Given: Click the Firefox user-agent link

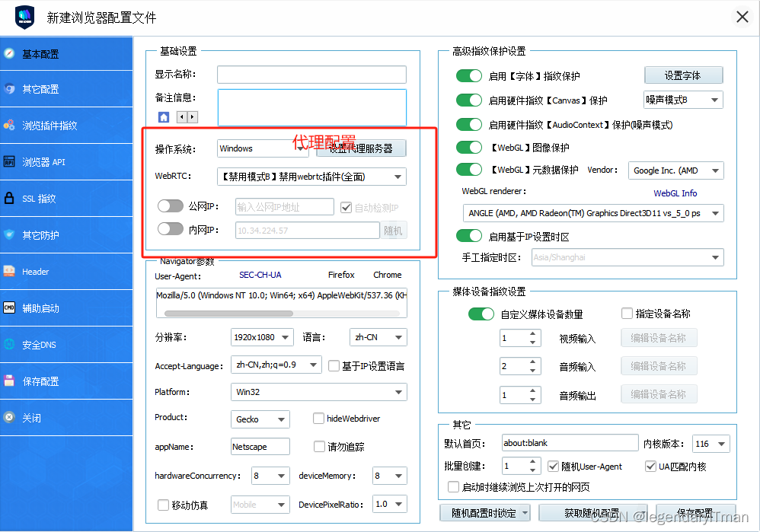Looking at the screenshot, I should [x=341, y=275].
